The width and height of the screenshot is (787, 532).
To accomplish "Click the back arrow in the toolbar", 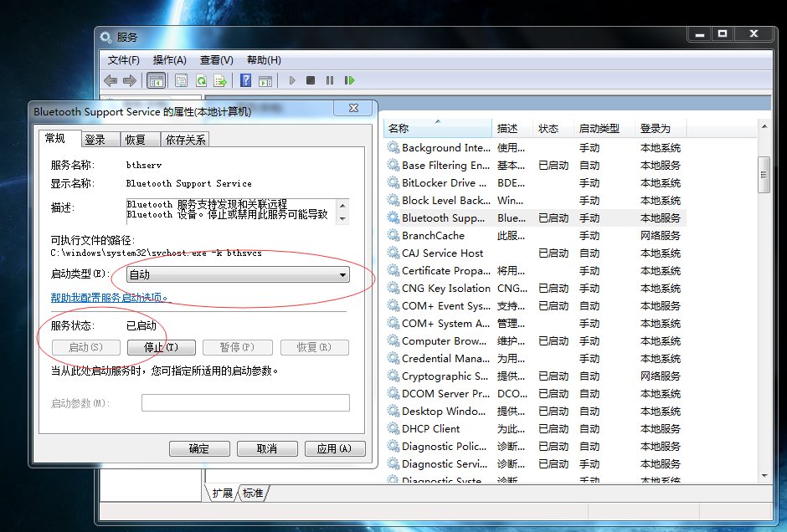I will (x=111, y=80).
